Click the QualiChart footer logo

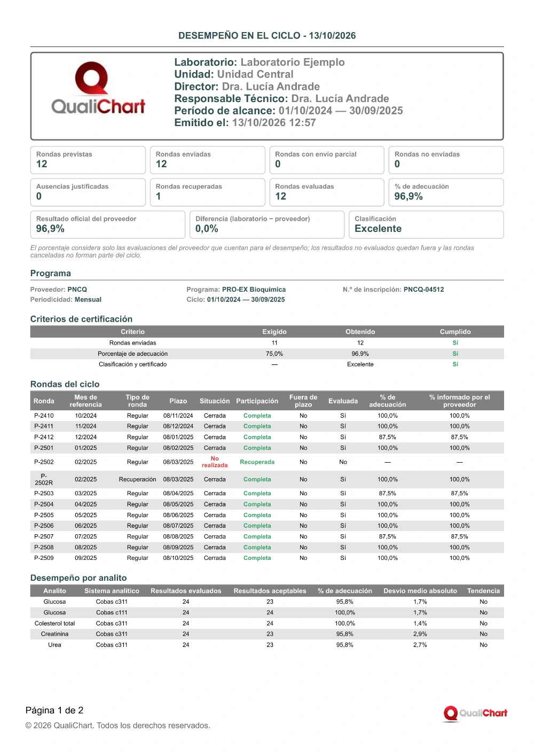click(475, 713)
